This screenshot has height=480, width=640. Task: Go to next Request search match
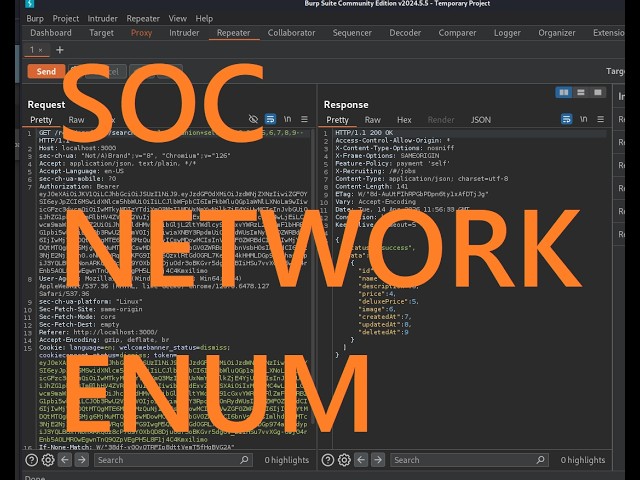[x=82, y=460]
